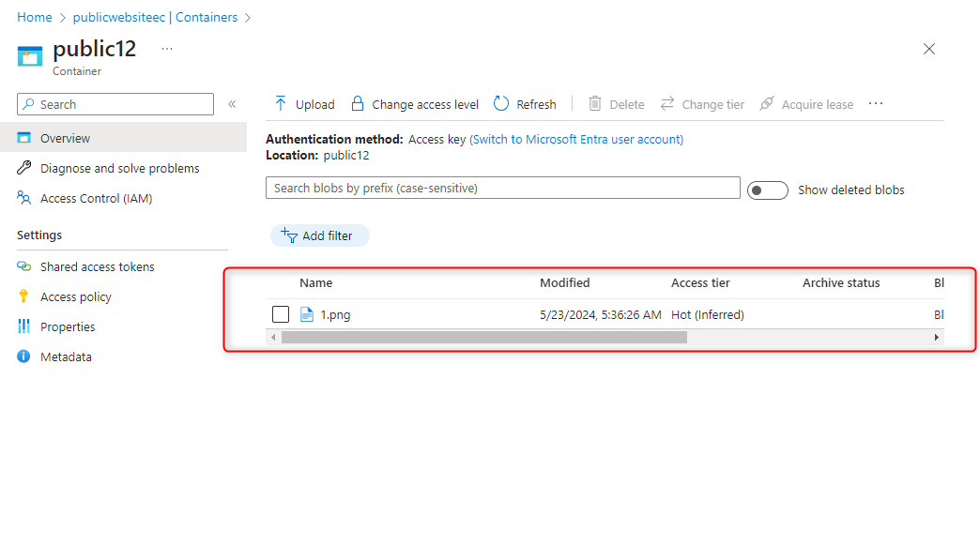This screenshot has height=546, width=980.
Task: Click the 1.png file icon
Action: click(x=306, y=314)
